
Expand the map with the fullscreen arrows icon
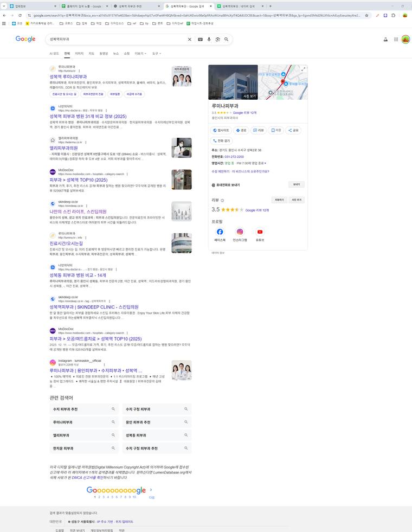click(x=303, y=69)
